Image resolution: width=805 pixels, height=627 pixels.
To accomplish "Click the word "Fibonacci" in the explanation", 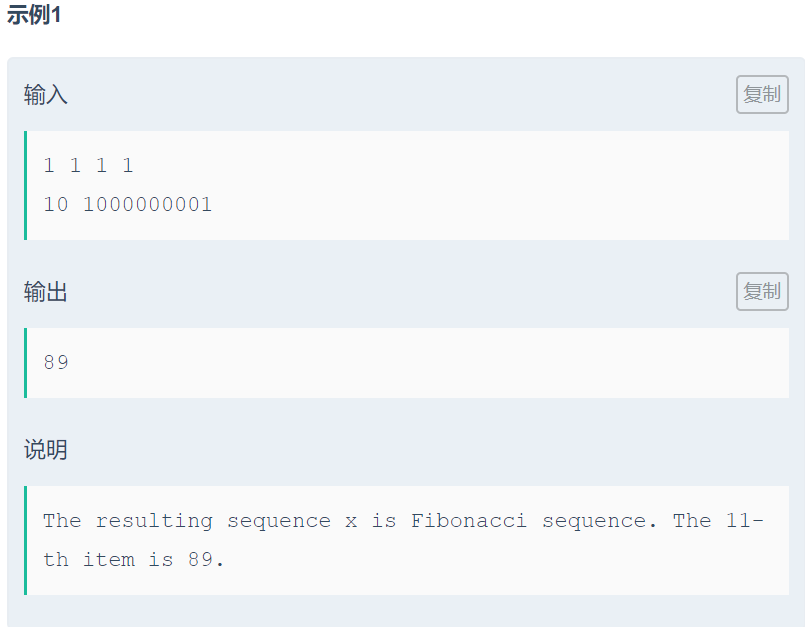I will click(x=468, y=521).
